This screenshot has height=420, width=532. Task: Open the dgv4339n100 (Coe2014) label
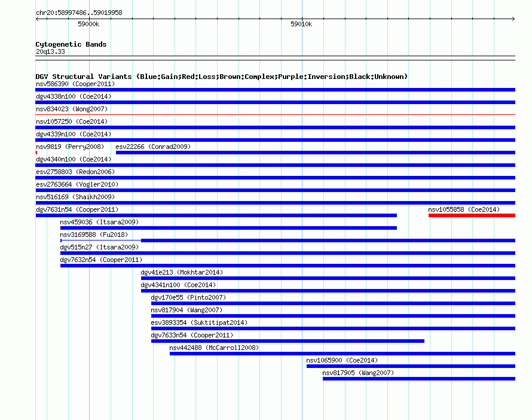(x=74, y=134)
